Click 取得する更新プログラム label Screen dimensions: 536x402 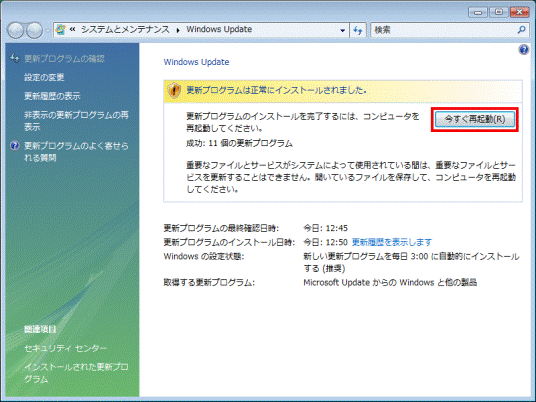tap(209, 283)
